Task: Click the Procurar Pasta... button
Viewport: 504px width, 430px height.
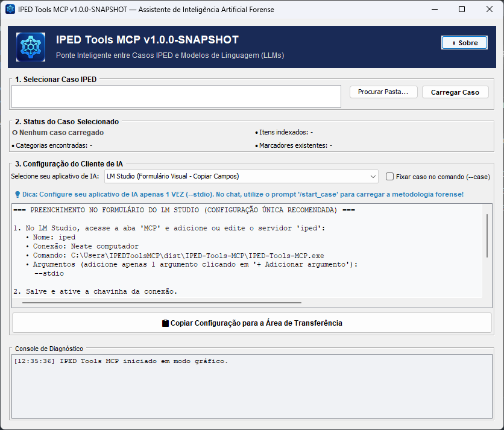Action: [x=383, y=92]
